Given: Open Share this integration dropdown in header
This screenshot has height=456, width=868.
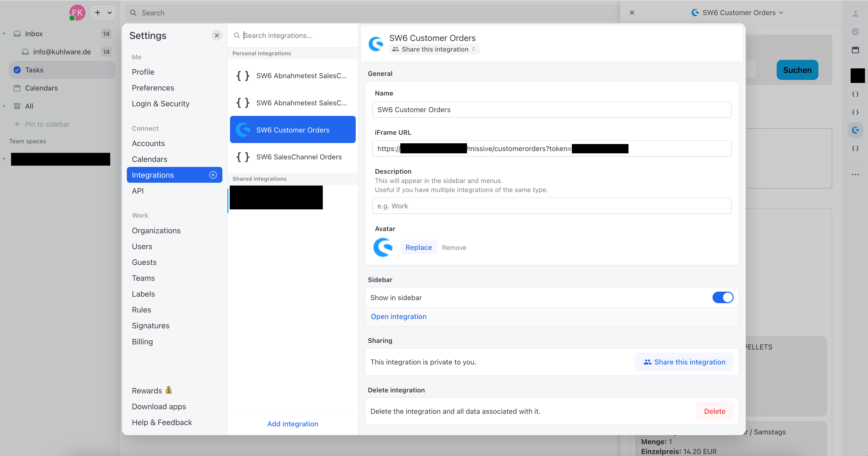Looking at the screenshot, I should (x=434, y=49).
